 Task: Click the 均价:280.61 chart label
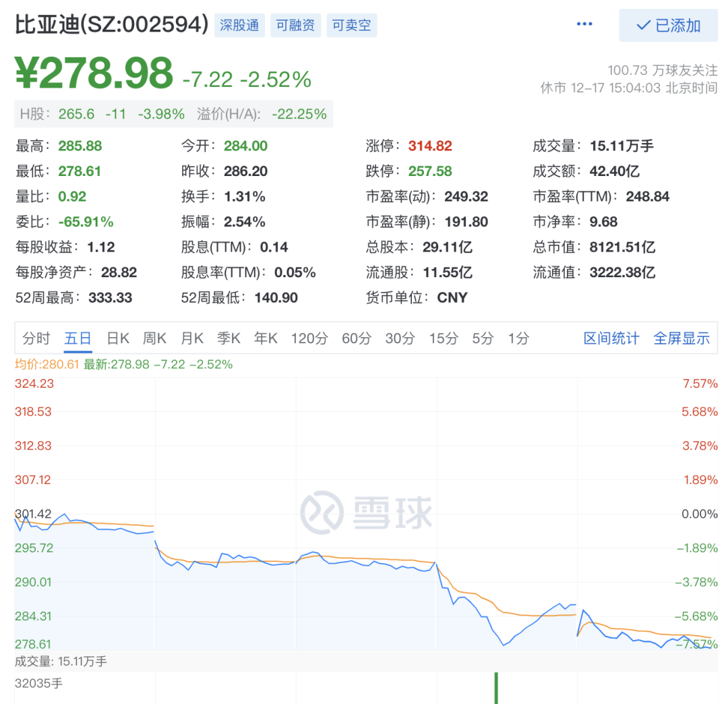[x=47, y=365]
